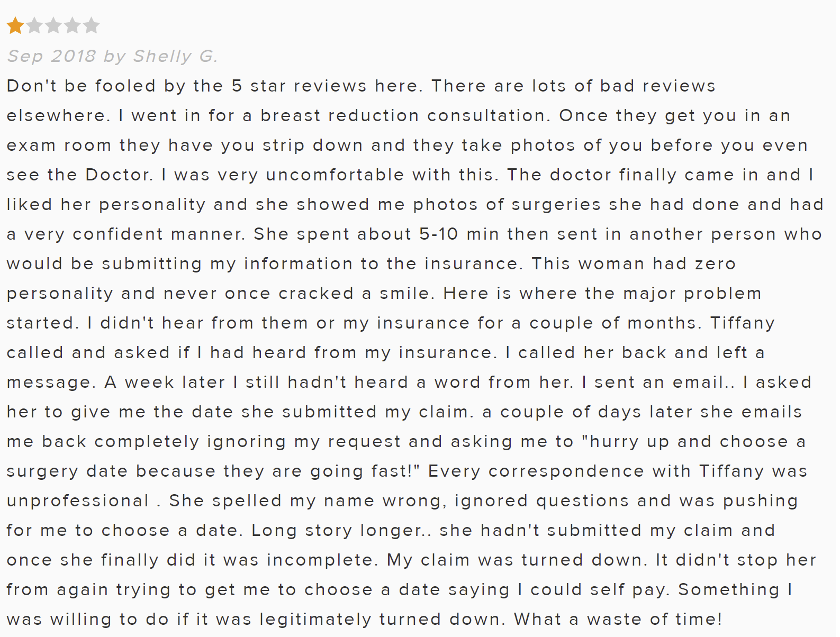Click the third star in the rating
Viewport: 840px width, 637px height.
[x=53, y=25]
